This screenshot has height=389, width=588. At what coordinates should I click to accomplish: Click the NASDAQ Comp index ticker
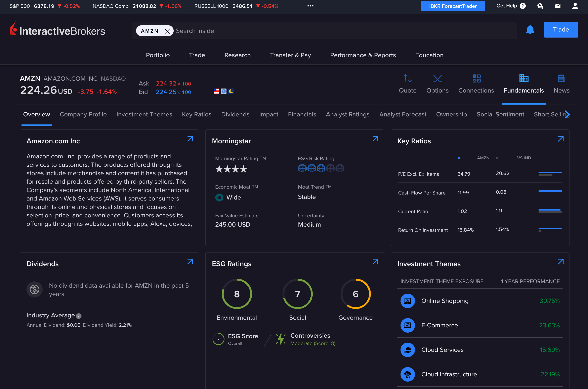137,6
